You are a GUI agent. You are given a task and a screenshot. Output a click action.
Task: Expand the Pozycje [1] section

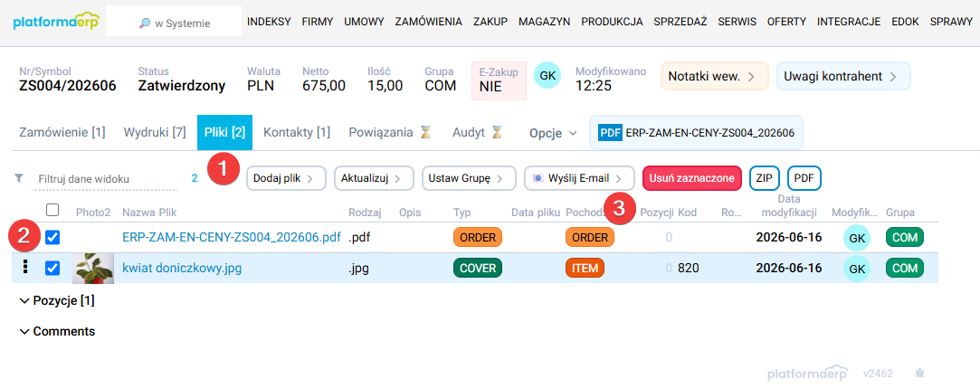tap(57, 301)
